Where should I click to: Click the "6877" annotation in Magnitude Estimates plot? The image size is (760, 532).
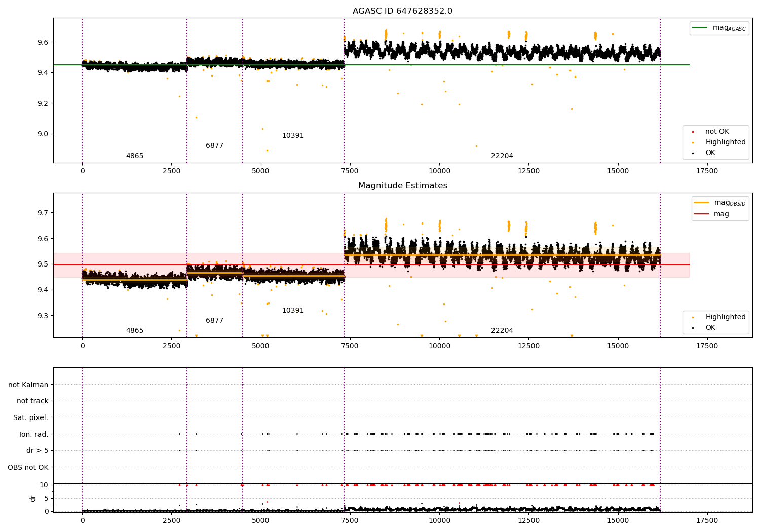(x=214, y=321)
